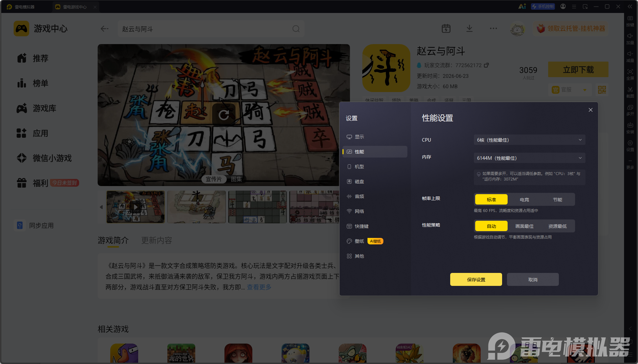Open the 其他 settings section
The width and height of the screenshot is (638, 364).
[375, 256]
